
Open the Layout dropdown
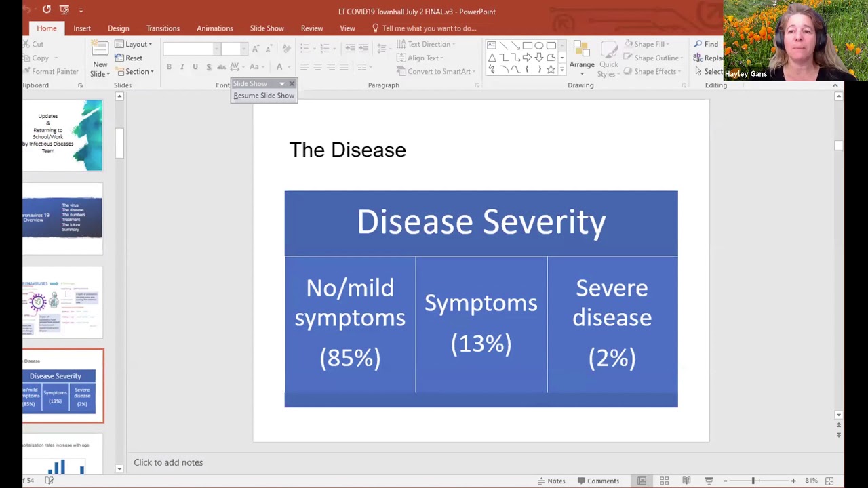tap(134, 44)
